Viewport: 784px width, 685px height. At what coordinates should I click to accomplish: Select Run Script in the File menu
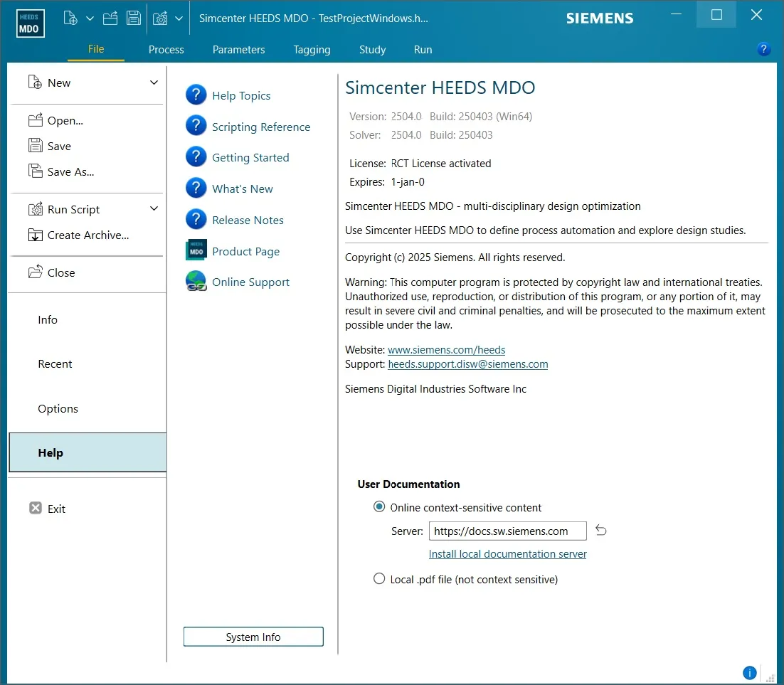click(73, 210)
